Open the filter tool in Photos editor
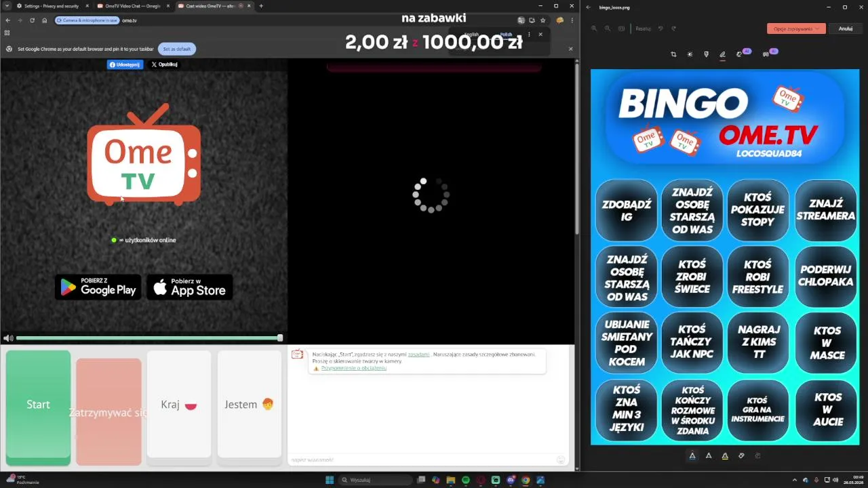 click(706, 54)
